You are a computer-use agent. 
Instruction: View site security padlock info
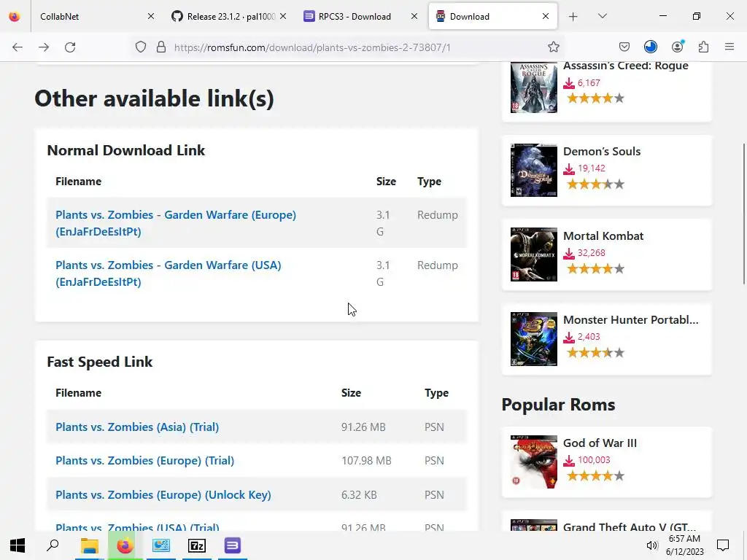(x=161, y=47)
